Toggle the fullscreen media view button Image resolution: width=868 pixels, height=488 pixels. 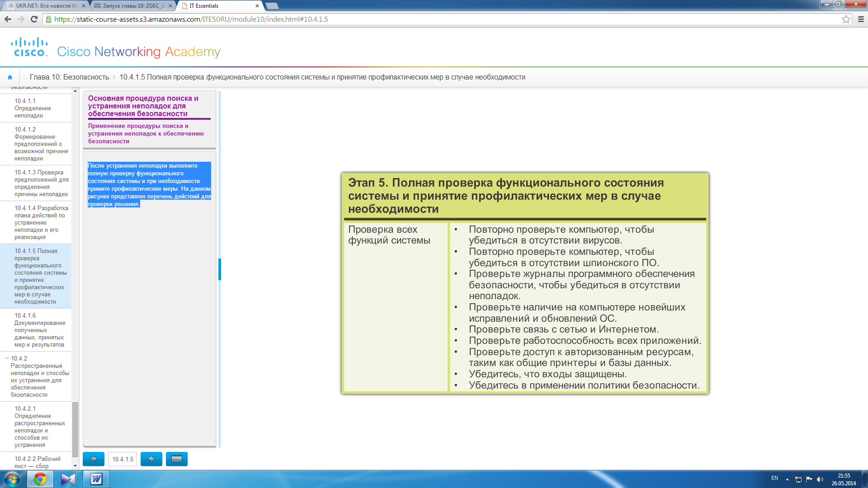(x=177, y=459)
